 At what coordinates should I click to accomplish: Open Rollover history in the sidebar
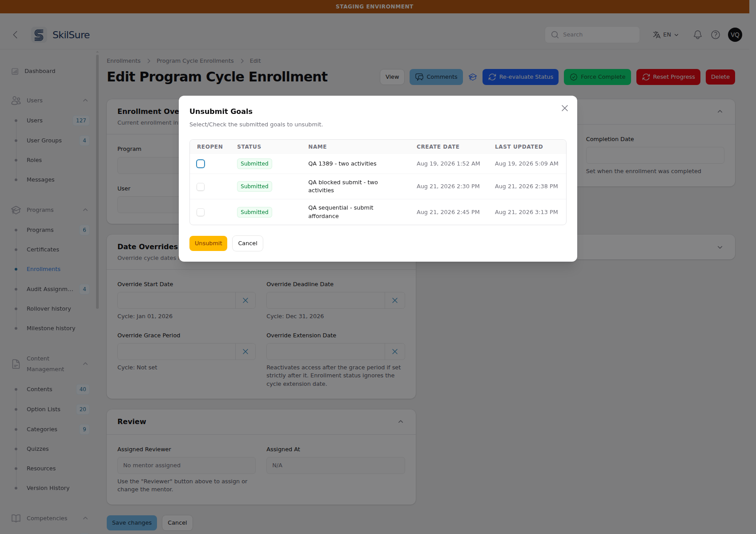pos(49,309)
